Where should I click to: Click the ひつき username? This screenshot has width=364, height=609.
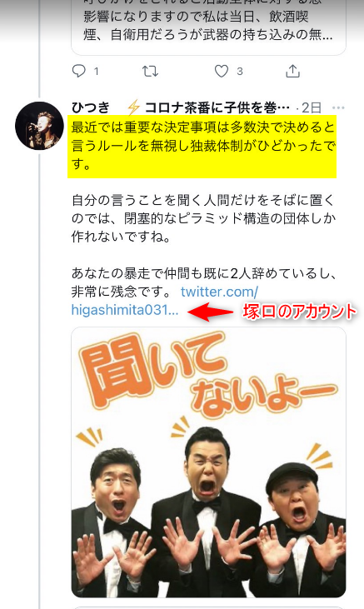click(x=91, y=107)
